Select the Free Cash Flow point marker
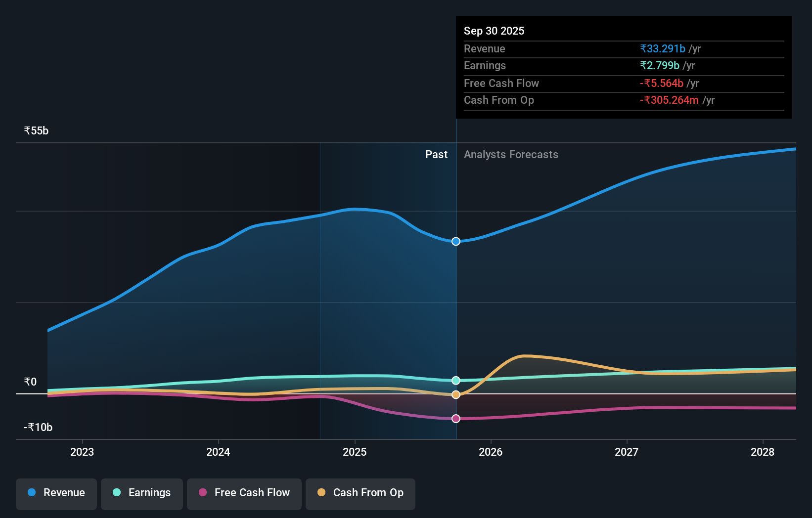812x518 pixels. (x=455, y=419)
